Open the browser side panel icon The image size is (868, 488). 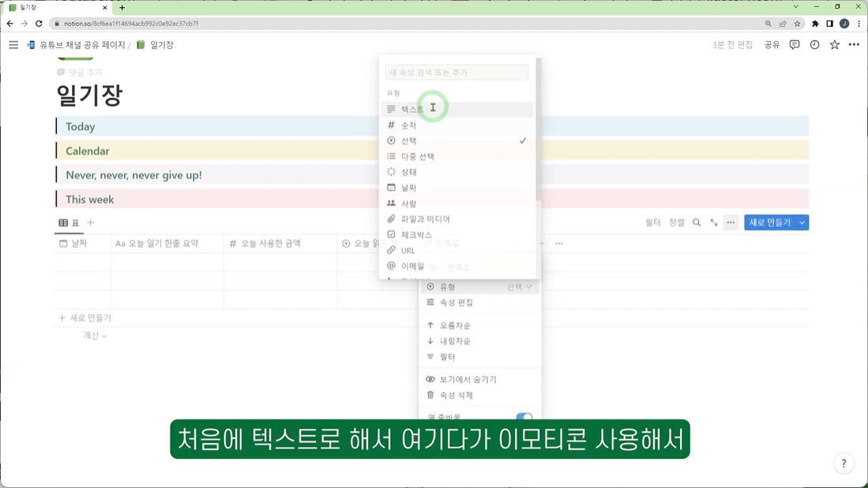click(829, 24)
